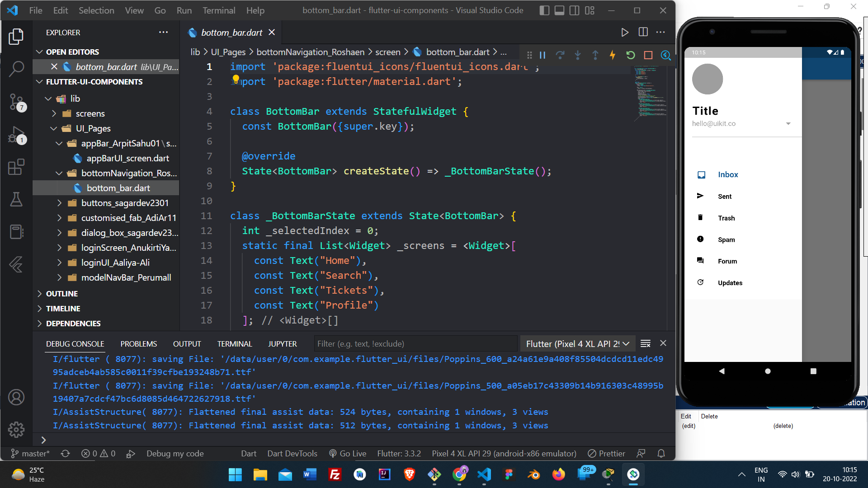Trigger hot reload with the lightning icon
This screenshot has height=488, width=868.
click(613, 55)
